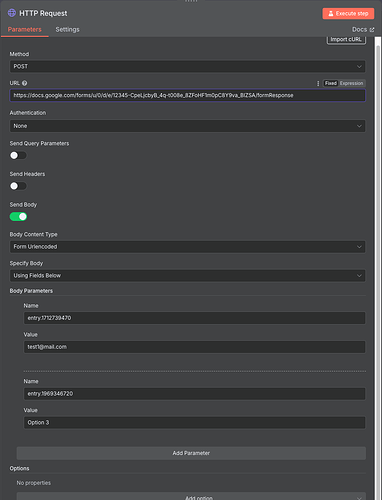Enable the Send Headers toggle
Viewport: 382px width, 500px height.
18,186
